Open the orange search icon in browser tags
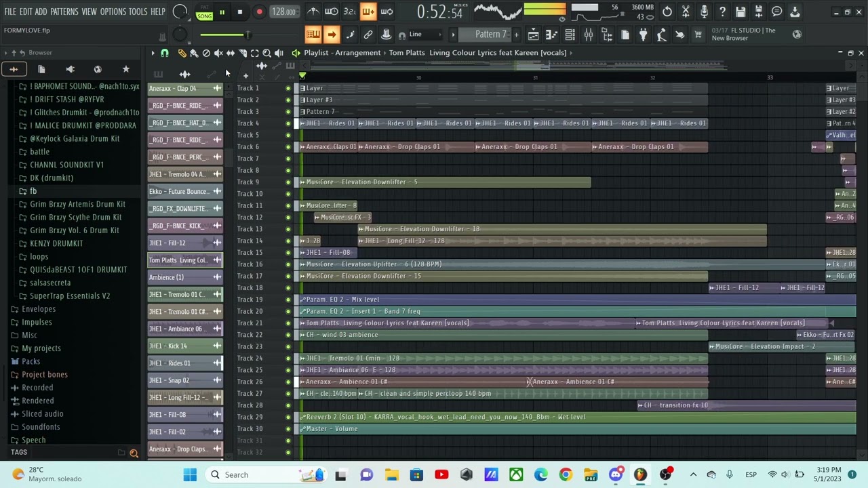 (134, 453)
